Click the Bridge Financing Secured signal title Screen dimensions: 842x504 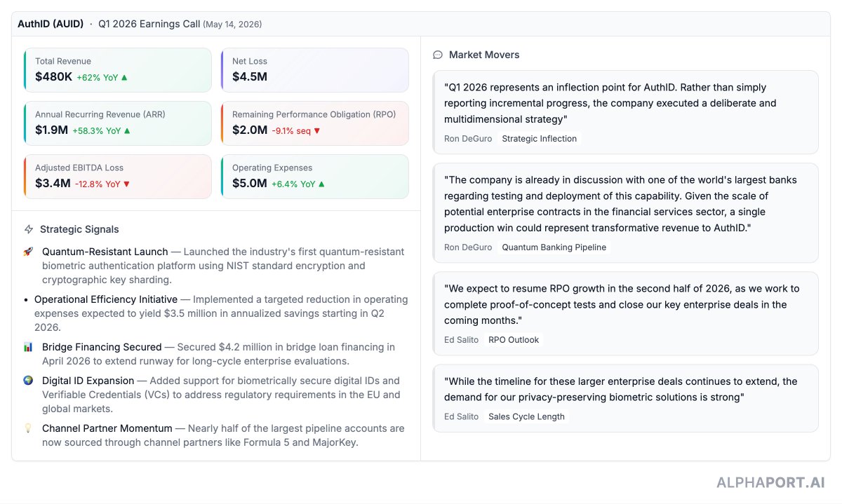pos(102,347)
